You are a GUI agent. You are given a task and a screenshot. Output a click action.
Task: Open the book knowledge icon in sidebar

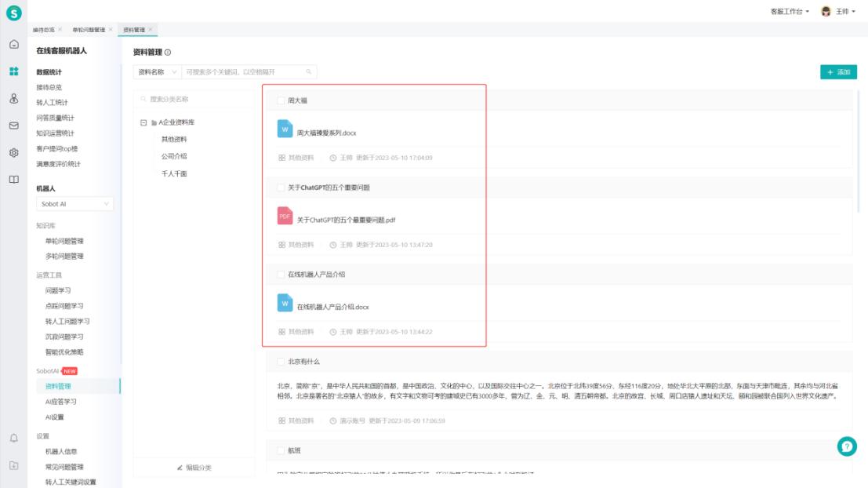pyautogui.click(x=13, y=180)
